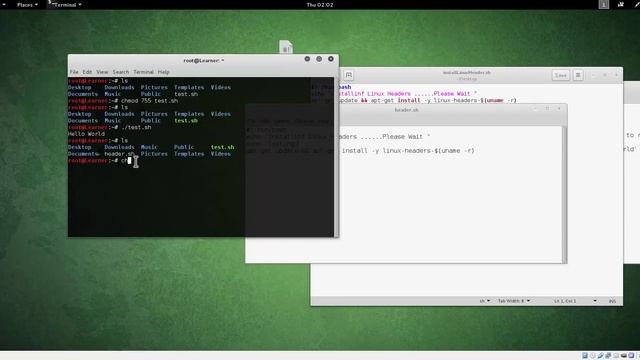This screenshot has height=360, width=640.
Task: Click the display tray icon at bottom
Action: pyautogui.click(x=616, y=356)
